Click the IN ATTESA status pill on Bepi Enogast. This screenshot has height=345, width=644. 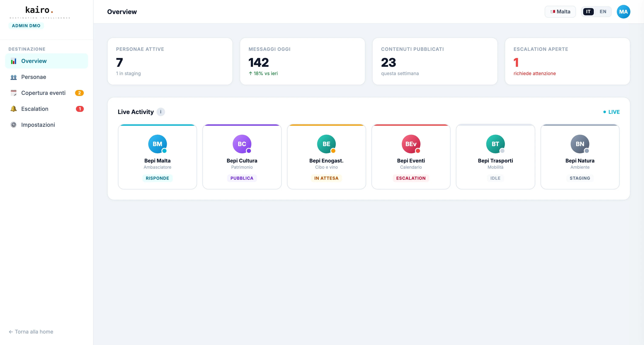(326, 178)
